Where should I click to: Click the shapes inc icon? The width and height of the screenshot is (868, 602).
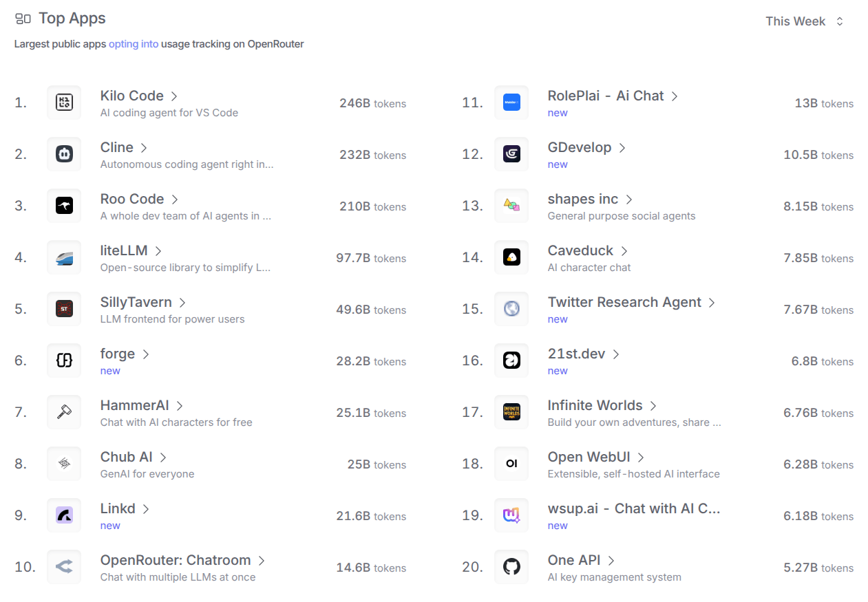pyautogui.click(x=511, y=206)
